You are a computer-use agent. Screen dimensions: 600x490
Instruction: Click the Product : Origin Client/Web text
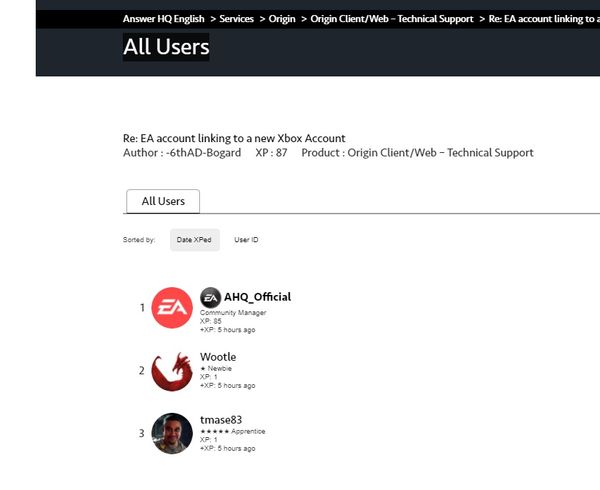click(417, 153)
